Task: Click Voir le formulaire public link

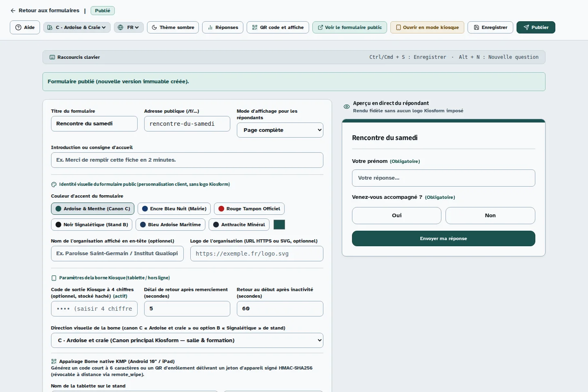Action: click(350, 27)
